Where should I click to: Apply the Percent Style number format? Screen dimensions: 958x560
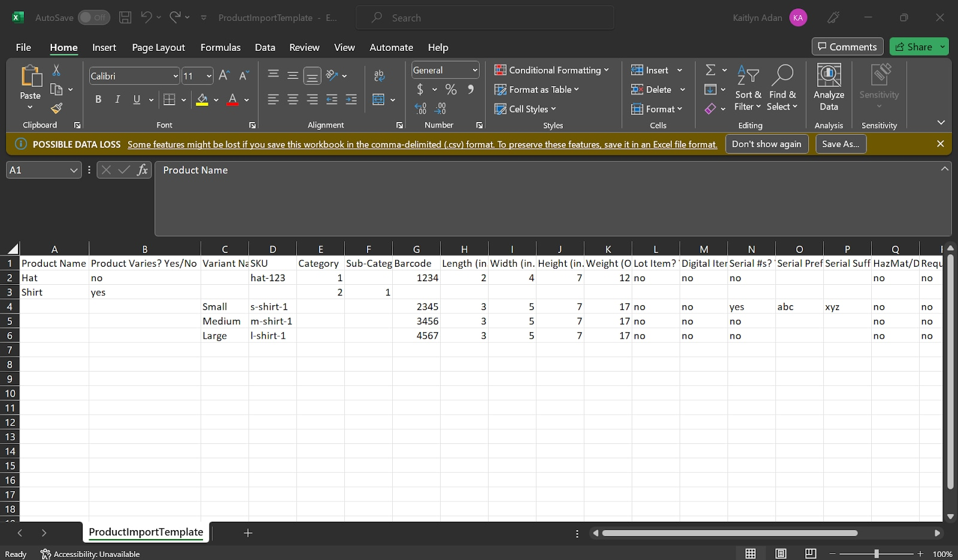coord(451,89)
